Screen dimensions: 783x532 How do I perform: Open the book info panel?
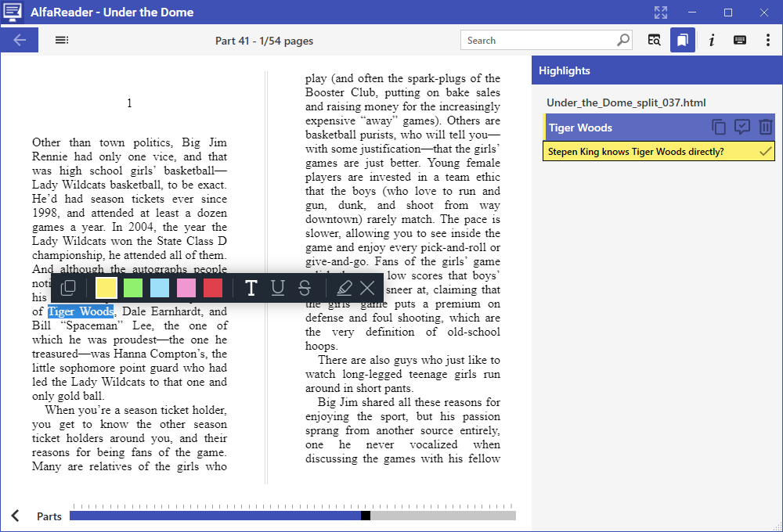711,40
